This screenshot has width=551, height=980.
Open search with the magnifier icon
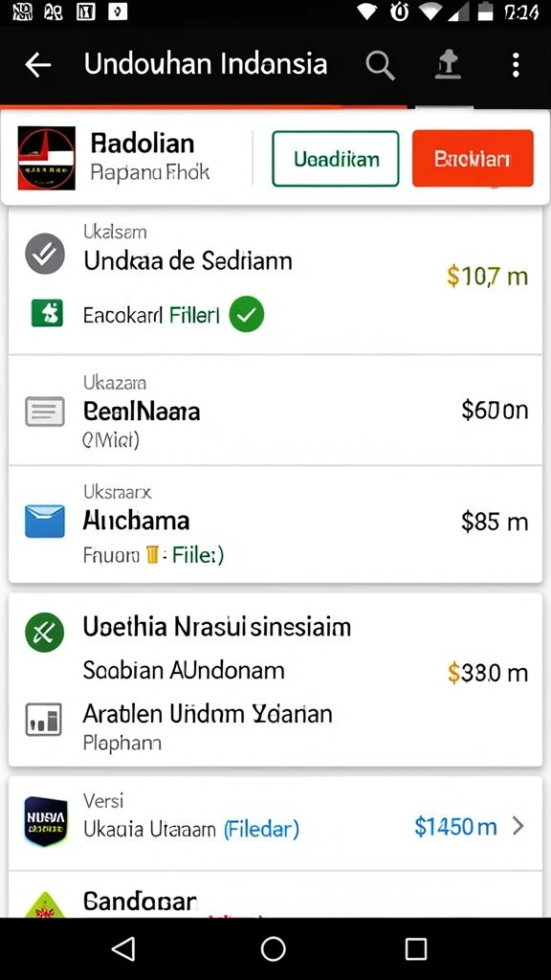[380, 65]
